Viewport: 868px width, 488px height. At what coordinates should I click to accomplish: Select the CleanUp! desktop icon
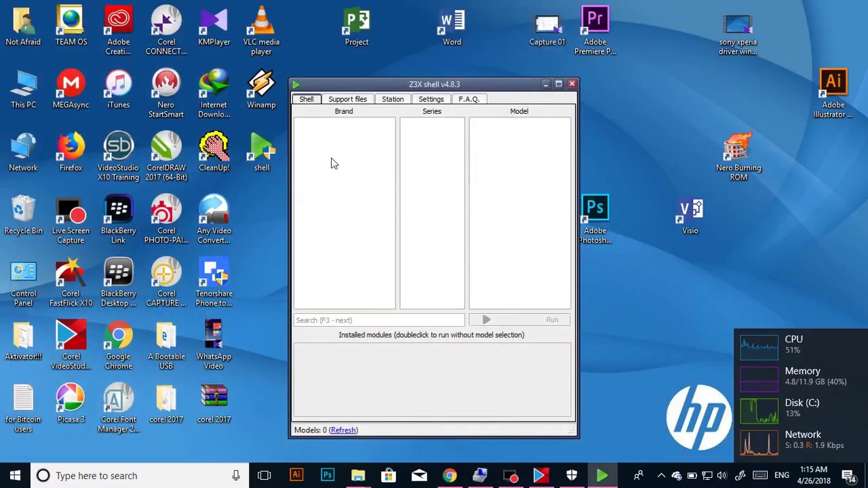click(214, 153)
